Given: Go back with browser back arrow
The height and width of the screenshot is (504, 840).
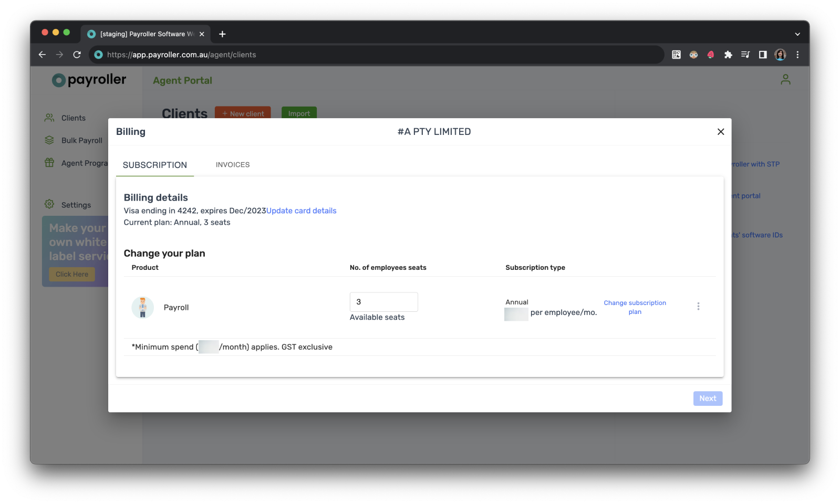Looking at the screenshot, I should (42, 55).
